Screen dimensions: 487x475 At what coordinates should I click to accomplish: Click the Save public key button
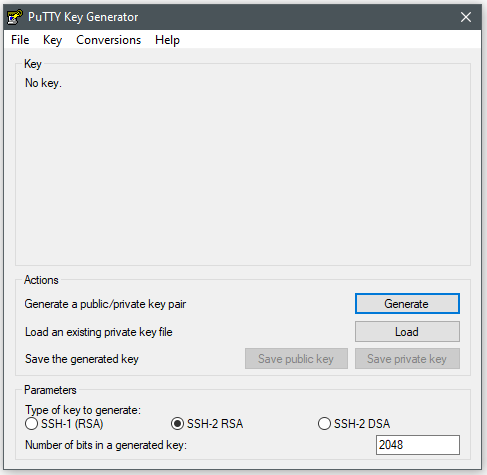pyautogui.click(x=296, y=359)
